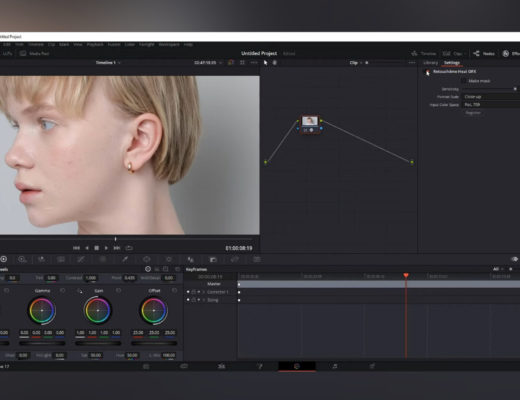Open the Color Warper palette

[103, 259]
